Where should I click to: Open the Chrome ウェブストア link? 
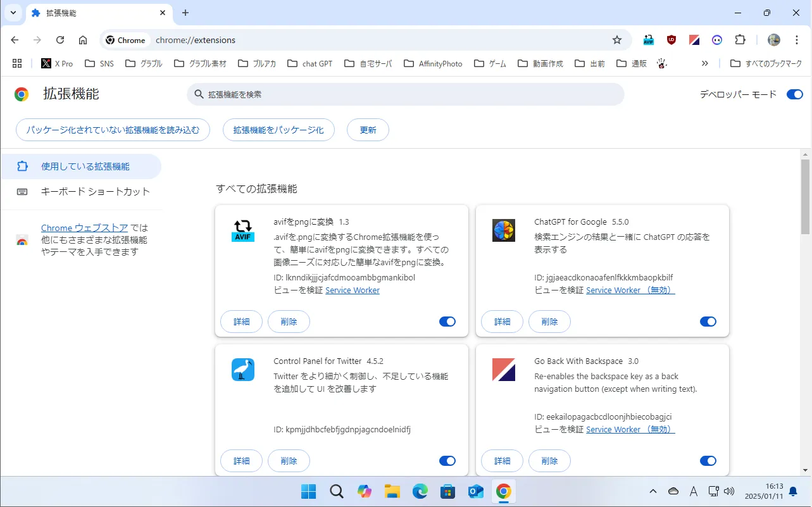point(85,228)
